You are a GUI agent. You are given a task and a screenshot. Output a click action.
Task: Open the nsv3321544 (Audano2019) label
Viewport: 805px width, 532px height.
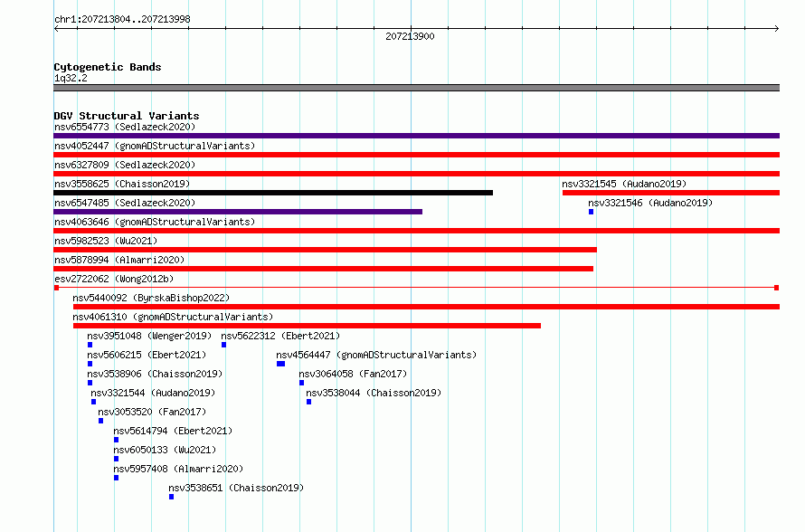tap(153, 393)
